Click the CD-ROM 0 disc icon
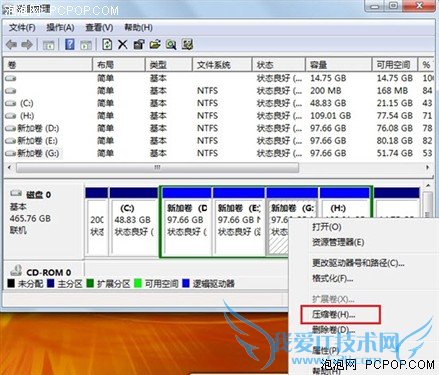This screenshot has width=439, height=375. pos(16,271)
